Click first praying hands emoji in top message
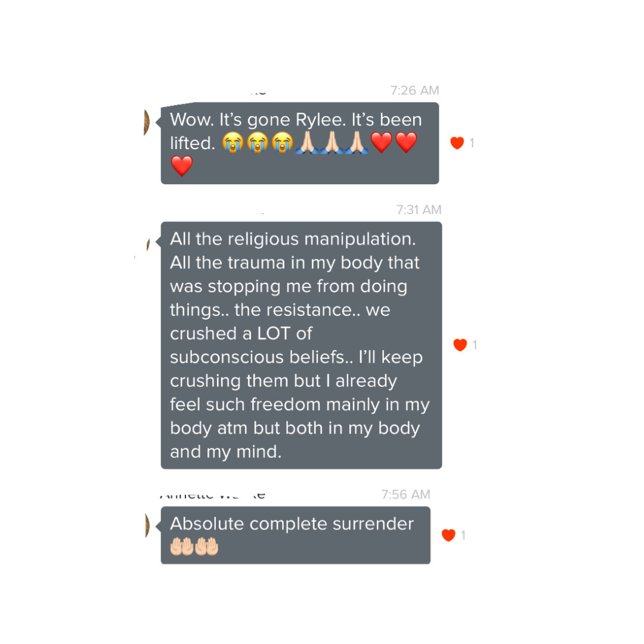Viewport: 644px width, 644px height. click(307, 143)
